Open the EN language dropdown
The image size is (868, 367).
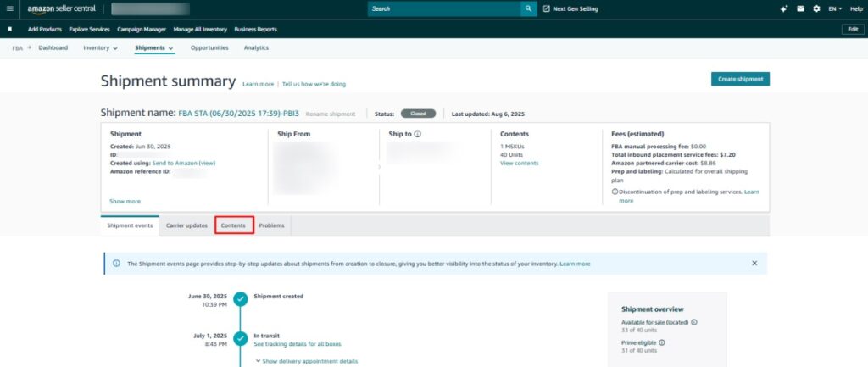coord(836,8)
